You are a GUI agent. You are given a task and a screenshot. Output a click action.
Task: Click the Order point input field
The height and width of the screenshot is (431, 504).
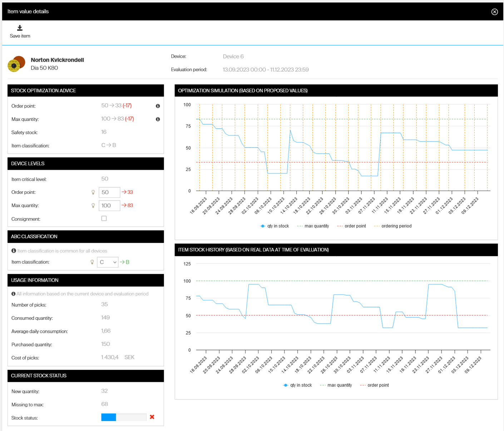[109, 192]
